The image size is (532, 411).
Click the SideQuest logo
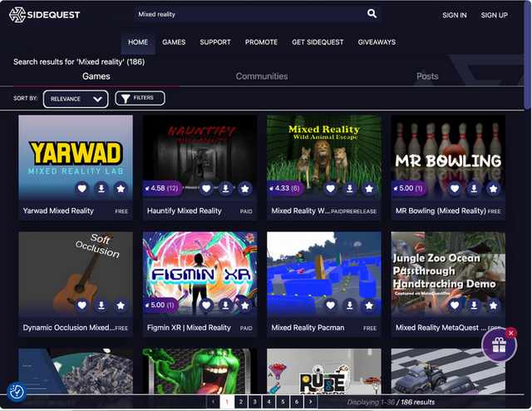[44, 15]
